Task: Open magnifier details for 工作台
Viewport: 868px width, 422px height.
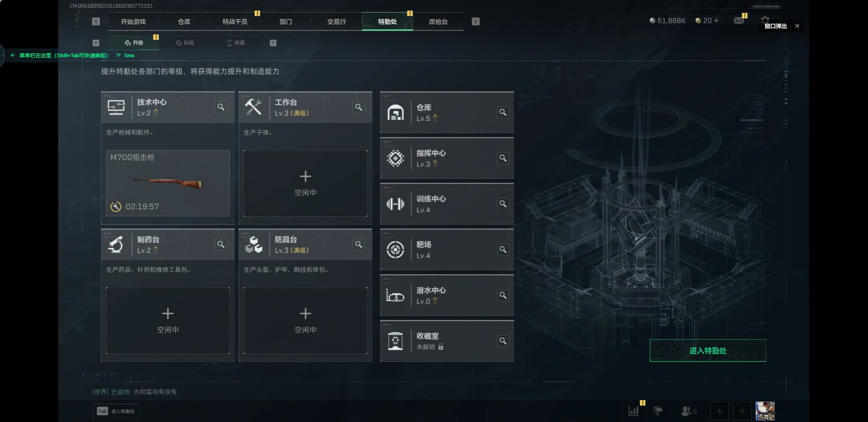Action: tap(359, 107)
